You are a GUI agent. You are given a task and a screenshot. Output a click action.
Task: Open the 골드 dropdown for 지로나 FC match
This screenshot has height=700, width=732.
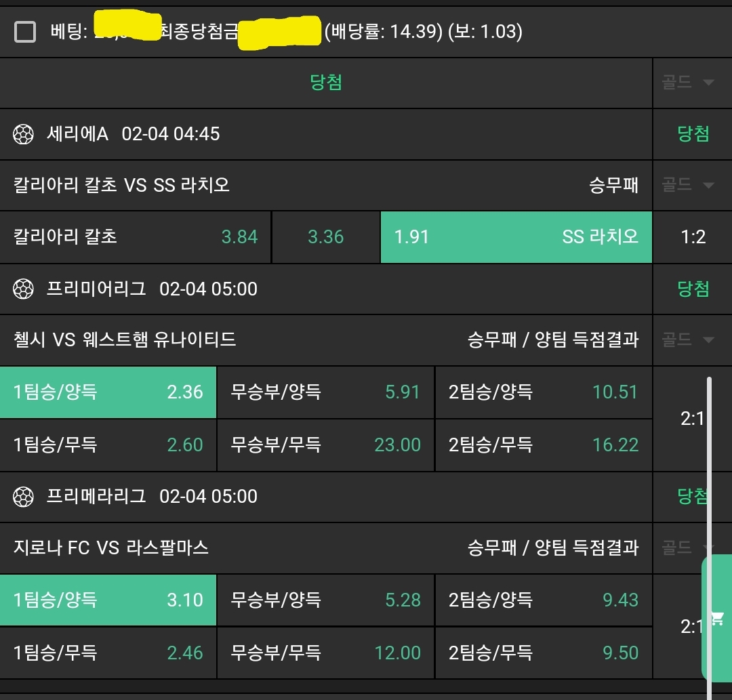(687, 547)
